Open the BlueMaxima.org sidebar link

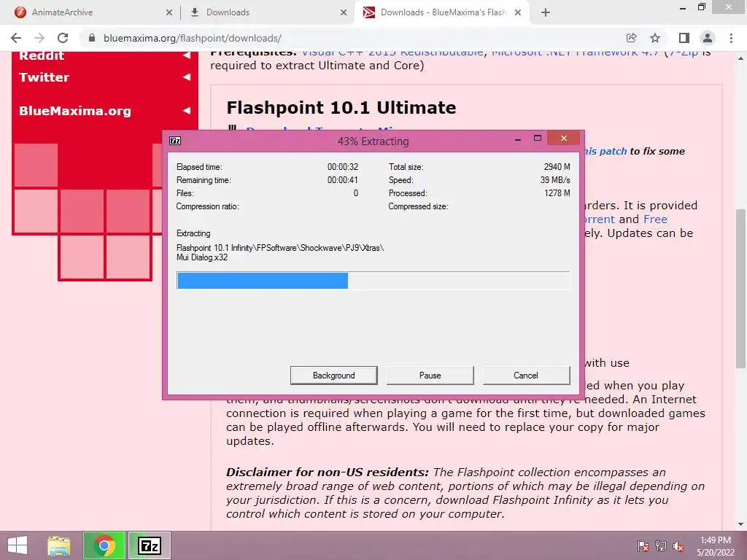(x=75, y=111)
